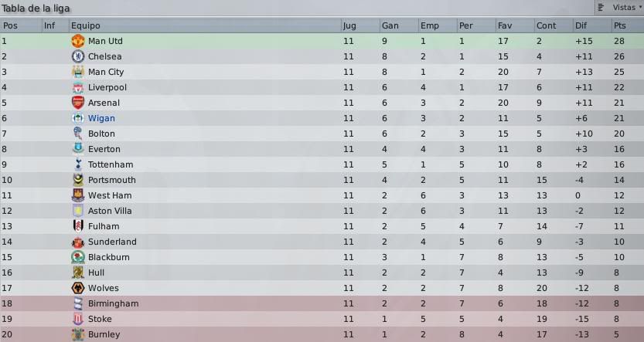This screenshot has height=342, width=644.
Task: Open the Wigan team link
Action: pos(101,118)
